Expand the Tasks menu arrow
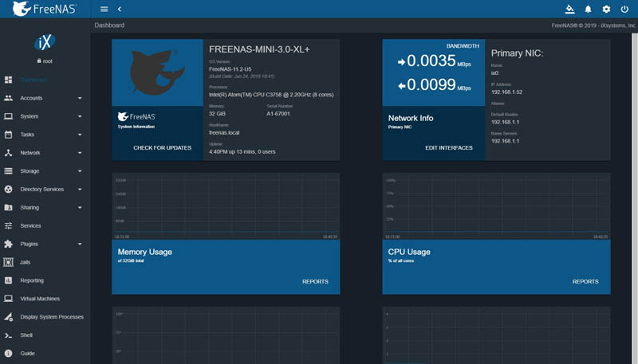The image size is (638, 364). pyautogui.click(x=80, y=135)
